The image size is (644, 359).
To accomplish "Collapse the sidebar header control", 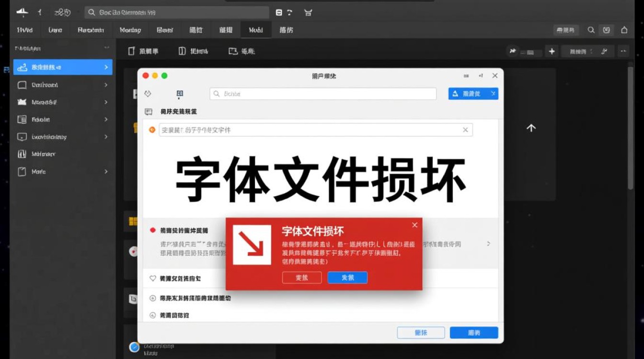I will click(x=106, y=48).
